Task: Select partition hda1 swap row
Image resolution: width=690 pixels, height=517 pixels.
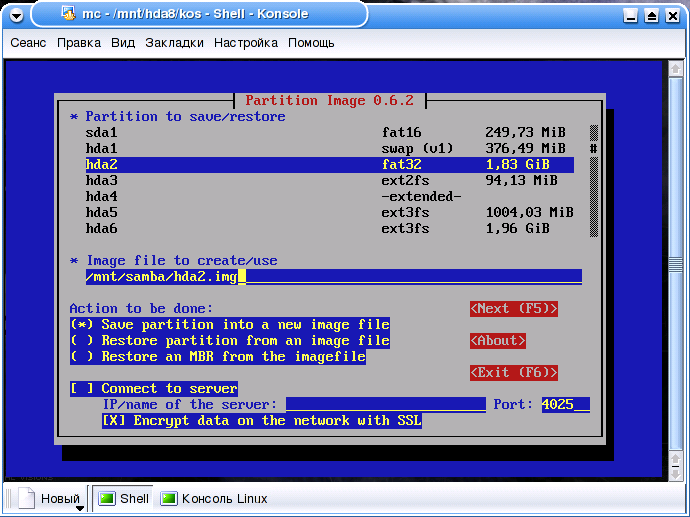Action: tap(329, 148)
